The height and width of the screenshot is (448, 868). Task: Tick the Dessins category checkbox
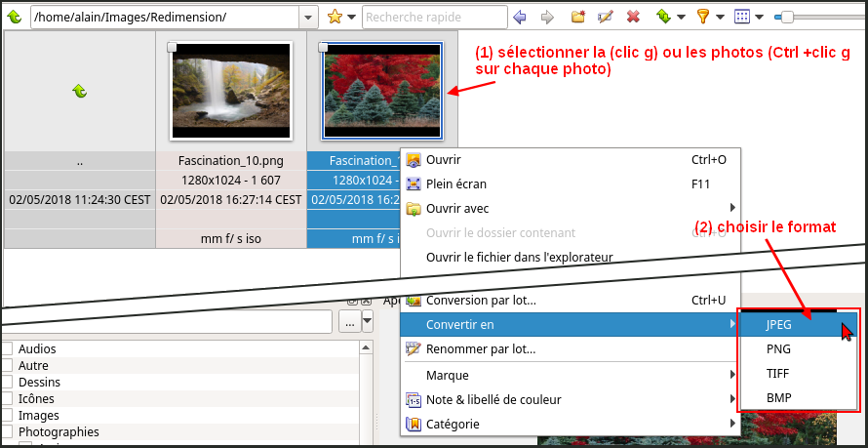7,383
